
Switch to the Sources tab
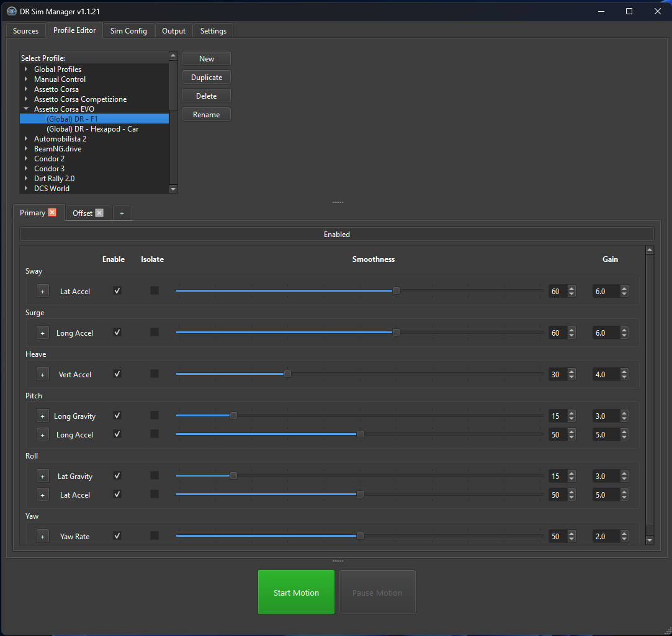pyautogui.click(x=25, y=31)
